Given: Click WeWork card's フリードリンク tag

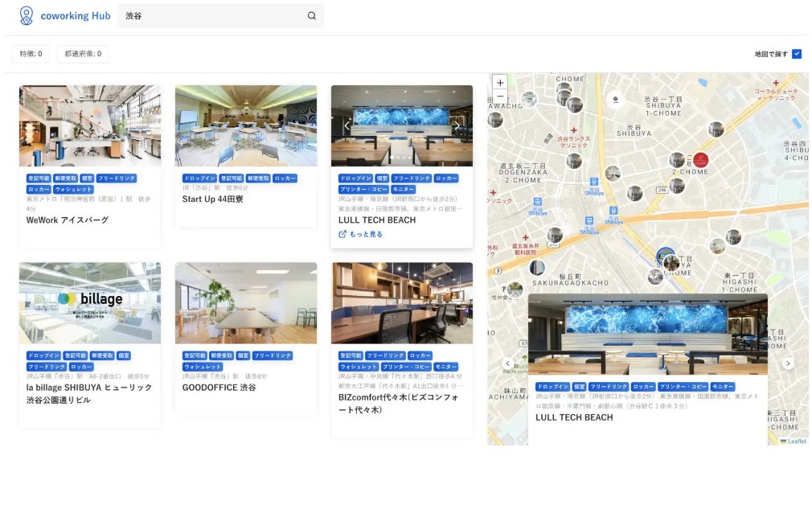Looking at the screenshot, I should (x=116, y=179).
